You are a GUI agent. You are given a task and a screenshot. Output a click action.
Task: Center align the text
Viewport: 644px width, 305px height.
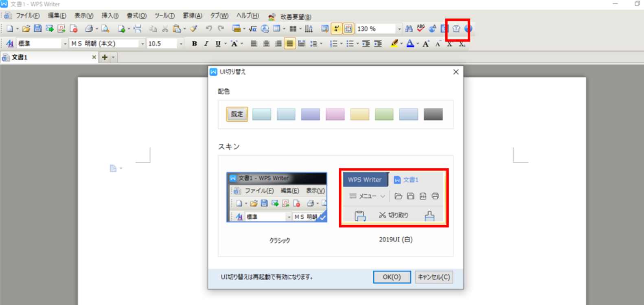coord(266,44)
